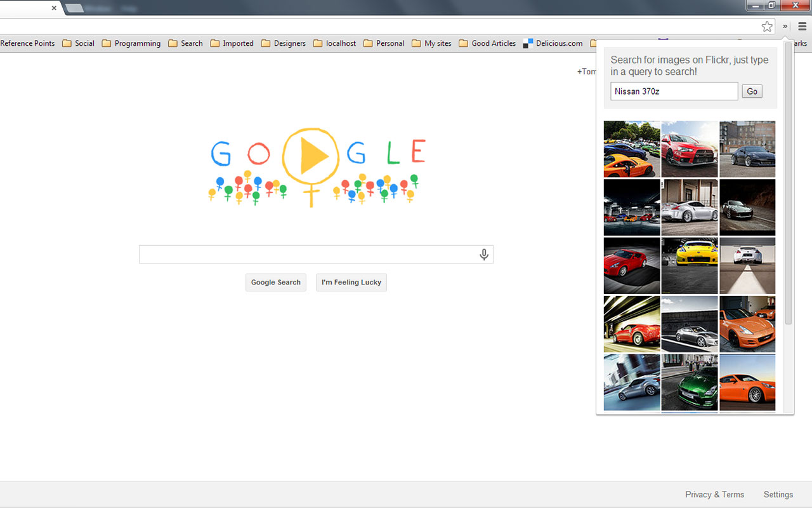Open the Settings link in the footer
This screenshot has height=508, width=812.
tap(778, 495)
